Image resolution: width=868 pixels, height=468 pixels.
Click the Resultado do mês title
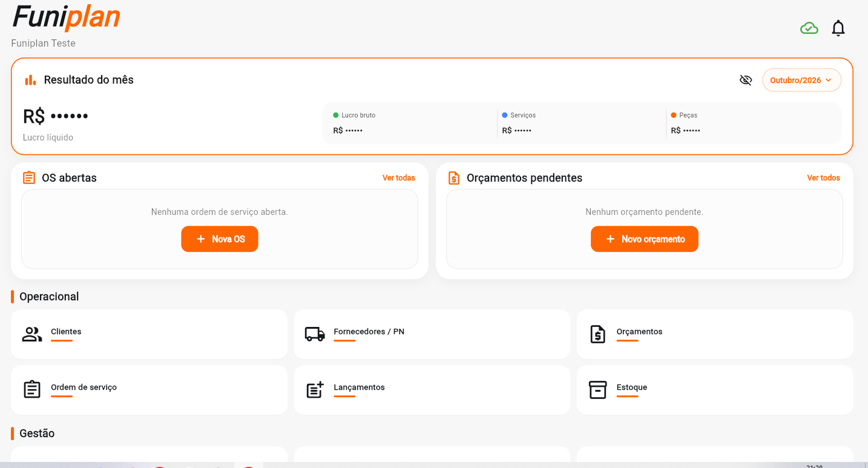point(89,80)
